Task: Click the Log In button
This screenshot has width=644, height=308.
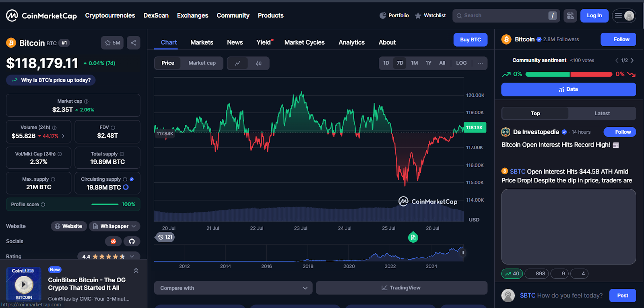Action: point(594,16)
